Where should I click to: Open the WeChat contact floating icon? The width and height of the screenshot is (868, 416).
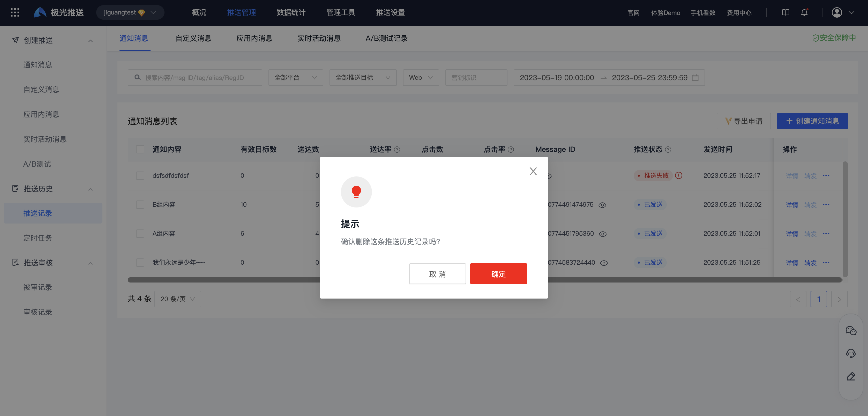(x=851, y=330)
